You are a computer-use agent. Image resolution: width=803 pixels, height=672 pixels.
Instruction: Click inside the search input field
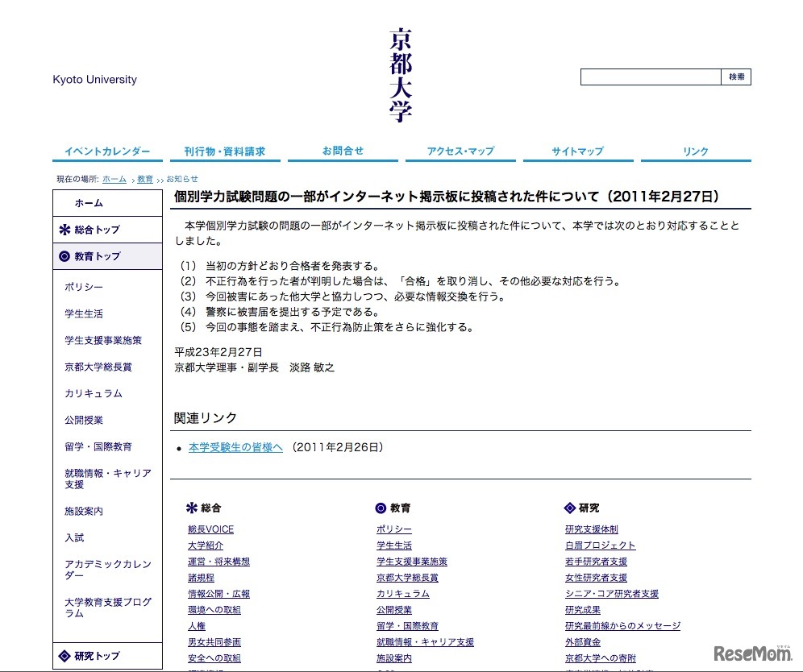649,77
